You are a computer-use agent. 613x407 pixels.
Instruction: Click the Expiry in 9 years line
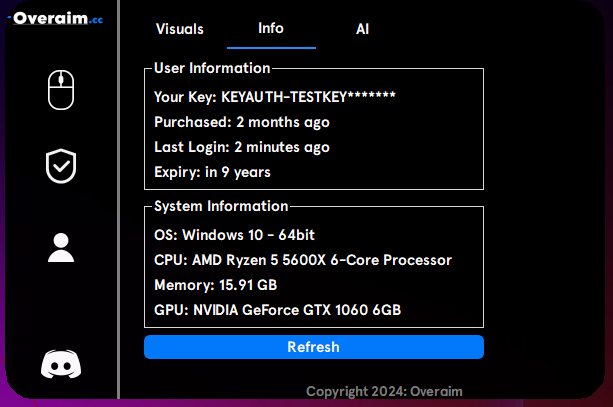tap(212, 172)
